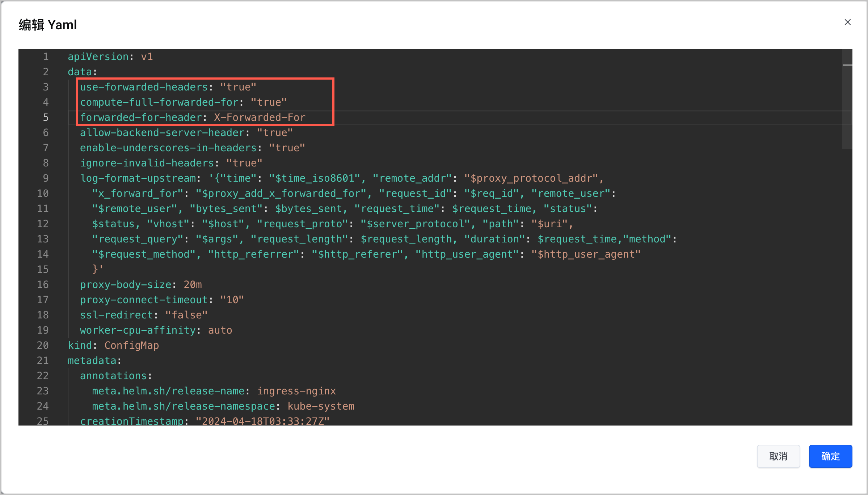The height and width of the screenshot is (495, 868).
Task: Click worker-cpu-affinity auto value
Action: tap(220, 330)
